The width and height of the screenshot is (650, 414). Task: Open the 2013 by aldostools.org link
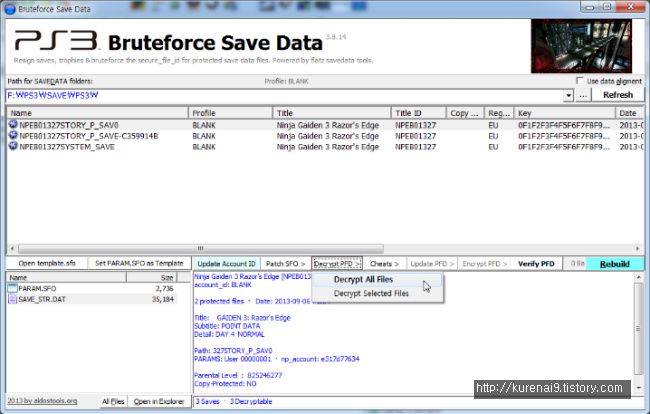42,401
